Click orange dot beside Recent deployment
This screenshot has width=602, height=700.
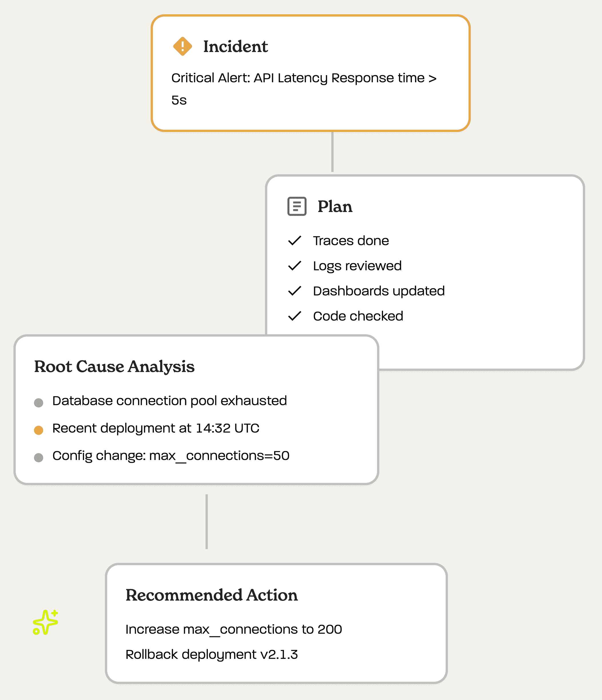tap(39, 430)
